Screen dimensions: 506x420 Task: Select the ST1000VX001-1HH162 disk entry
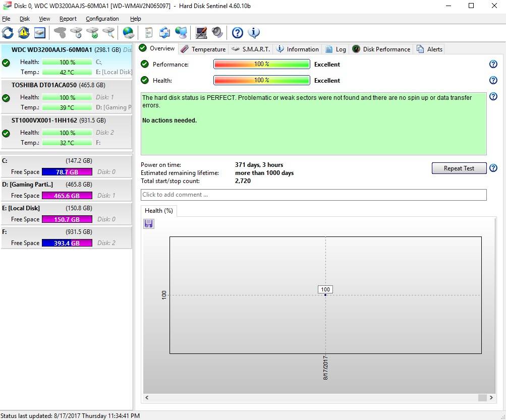pos(67,132)
